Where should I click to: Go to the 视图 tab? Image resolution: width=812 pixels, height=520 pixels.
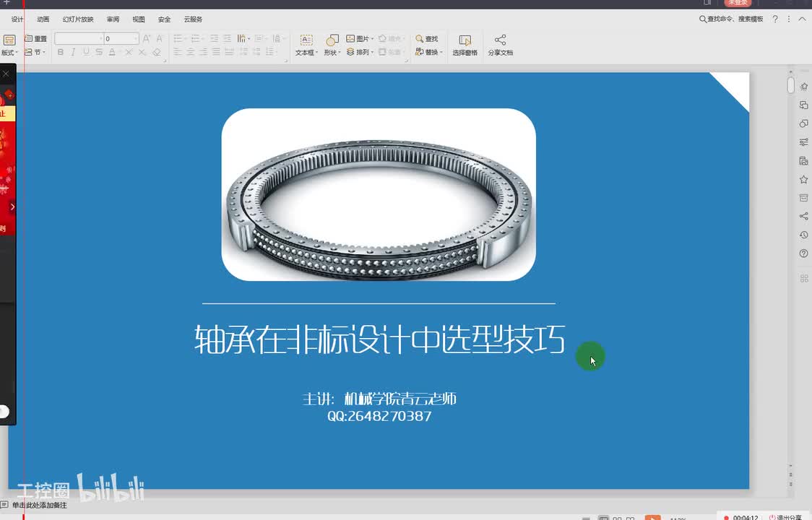pyautogui.click(x=138, y=19)
